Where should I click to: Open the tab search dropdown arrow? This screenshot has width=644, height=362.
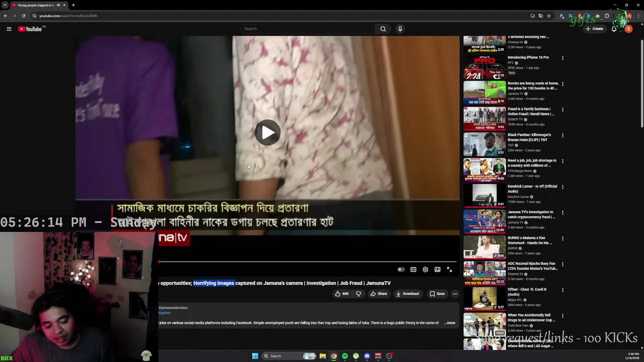[5, 5]
